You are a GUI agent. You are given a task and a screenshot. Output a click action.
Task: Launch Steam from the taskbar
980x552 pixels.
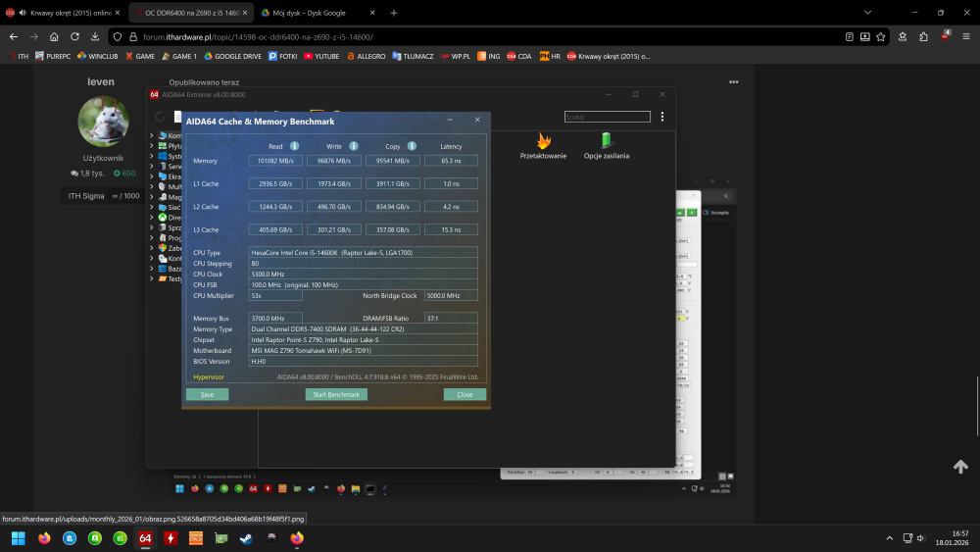click(x=246, y=538)
